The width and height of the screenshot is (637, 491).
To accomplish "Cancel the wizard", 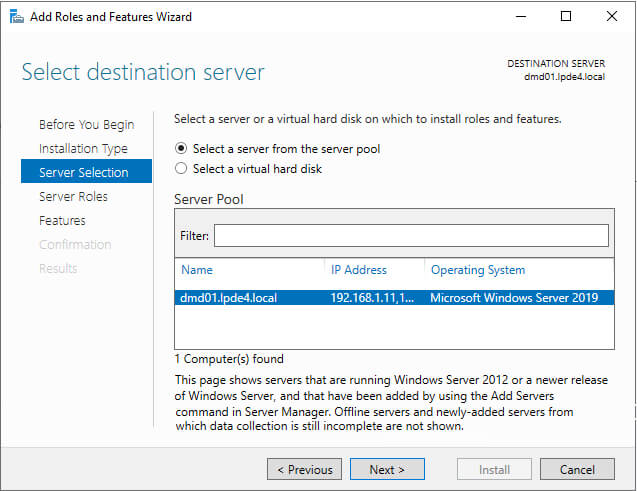I will tap(577, 469).
